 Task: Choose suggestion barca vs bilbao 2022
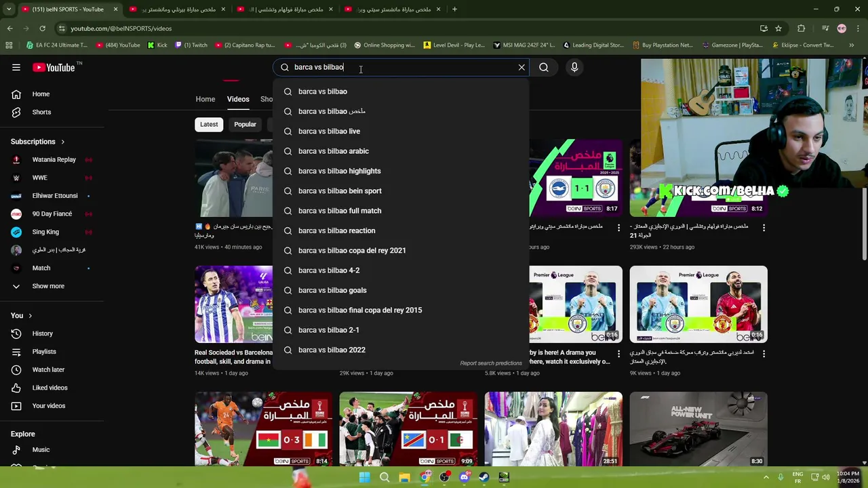pyautogui.click(x=401, y=350)
